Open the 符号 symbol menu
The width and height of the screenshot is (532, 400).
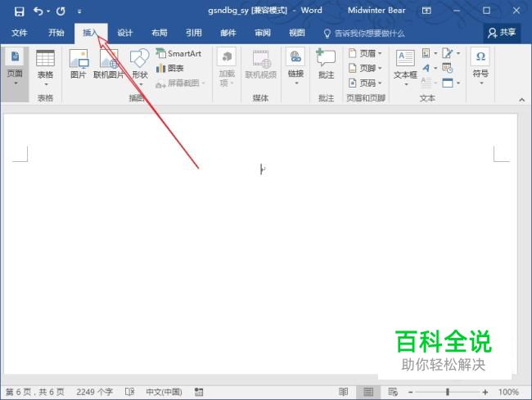[x=480, y=67]
